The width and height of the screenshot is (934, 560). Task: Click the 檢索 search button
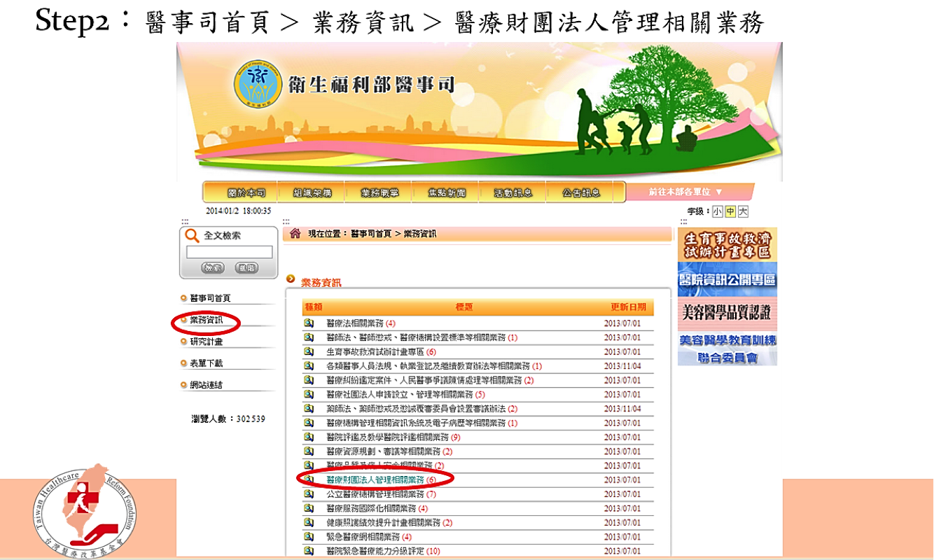[x=213, y=268]
